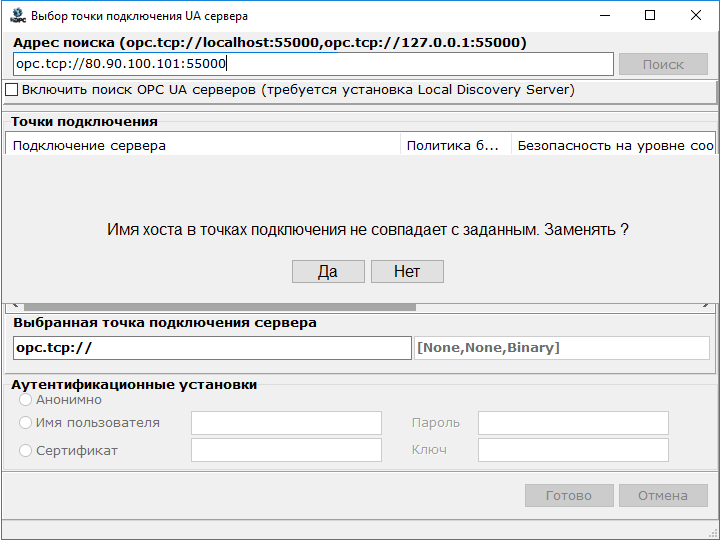721x540 pixels.
Task: Focus the search address field opc.tcp://80.90.100.101:55000
Action: tap(313, 64)
